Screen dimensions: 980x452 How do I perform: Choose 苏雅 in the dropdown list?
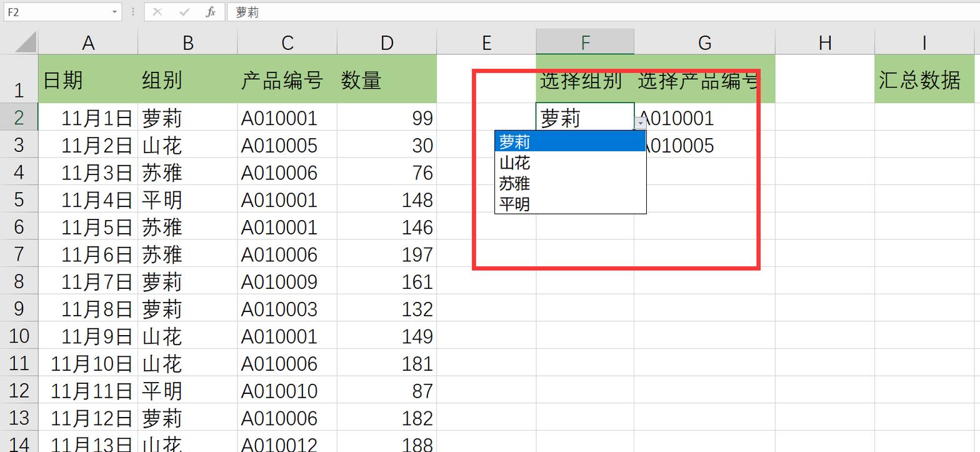[570, 183]
